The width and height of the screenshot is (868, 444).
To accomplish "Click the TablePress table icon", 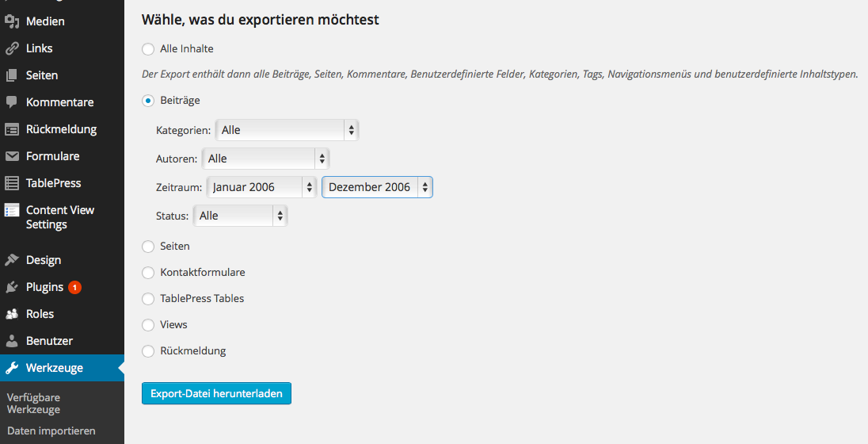I will point(12,183).
